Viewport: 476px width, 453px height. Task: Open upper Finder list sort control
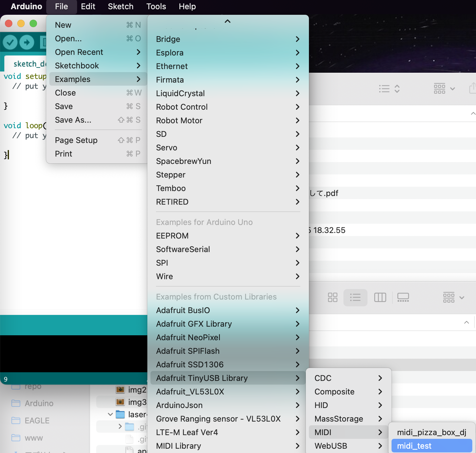pyautogui.click(x=389, y=89)
